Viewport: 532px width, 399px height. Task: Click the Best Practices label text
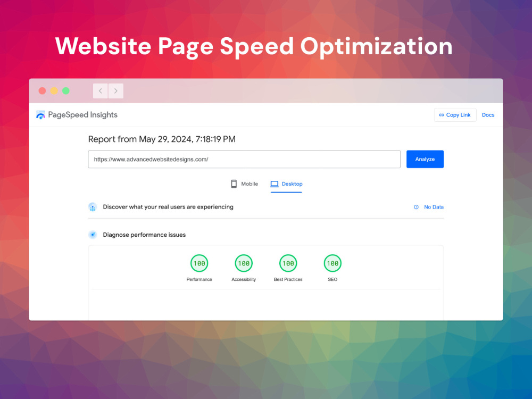tap(288, 279)
